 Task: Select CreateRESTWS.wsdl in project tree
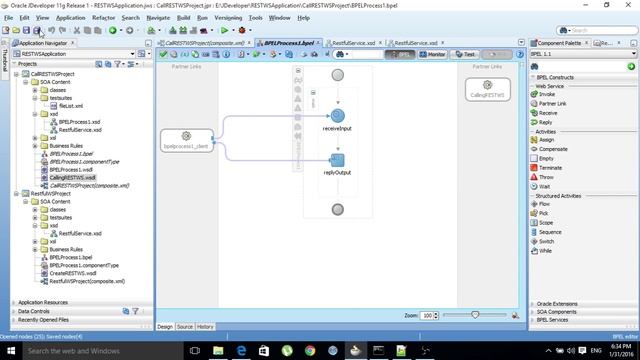[73, 273]
